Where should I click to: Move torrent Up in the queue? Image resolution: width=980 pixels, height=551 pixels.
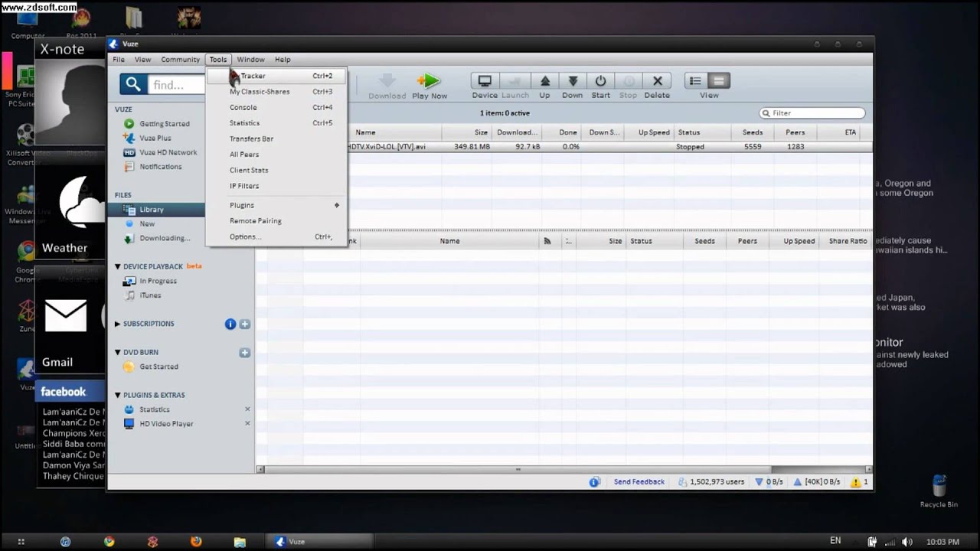tap(544, 86)
